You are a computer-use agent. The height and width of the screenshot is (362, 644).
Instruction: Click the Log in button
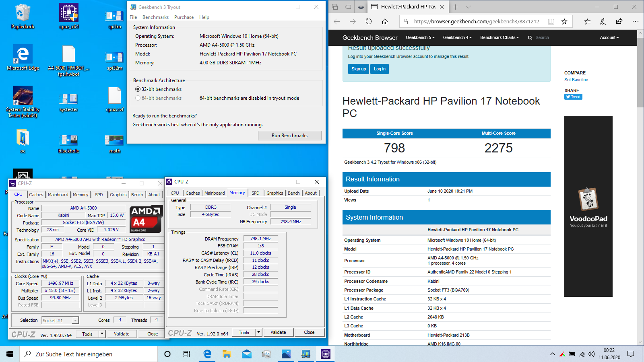[380, 69]
